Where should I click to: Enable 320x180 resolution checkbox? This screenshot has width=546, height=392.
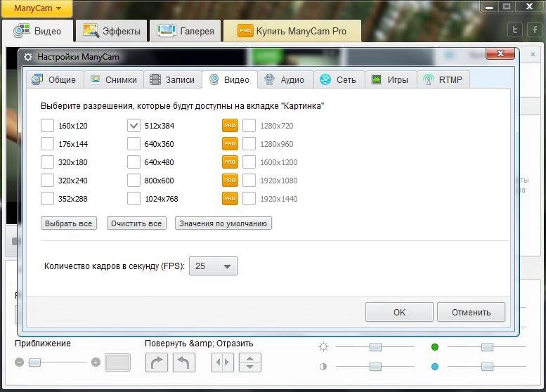[47, 162]
